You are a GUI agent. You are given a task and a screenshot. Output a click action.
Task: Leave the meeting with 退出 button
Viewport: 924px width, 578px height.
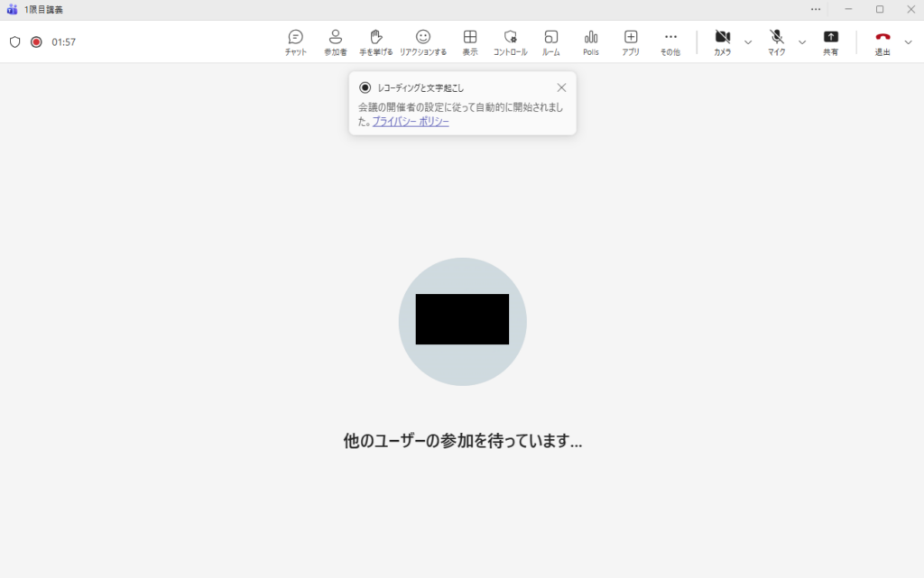click(x=882, y=41)
